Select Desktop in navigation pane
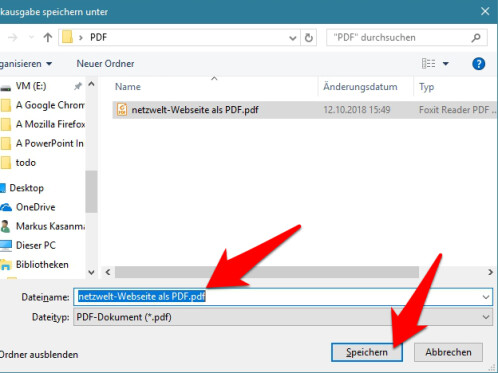 pos(26,188)
